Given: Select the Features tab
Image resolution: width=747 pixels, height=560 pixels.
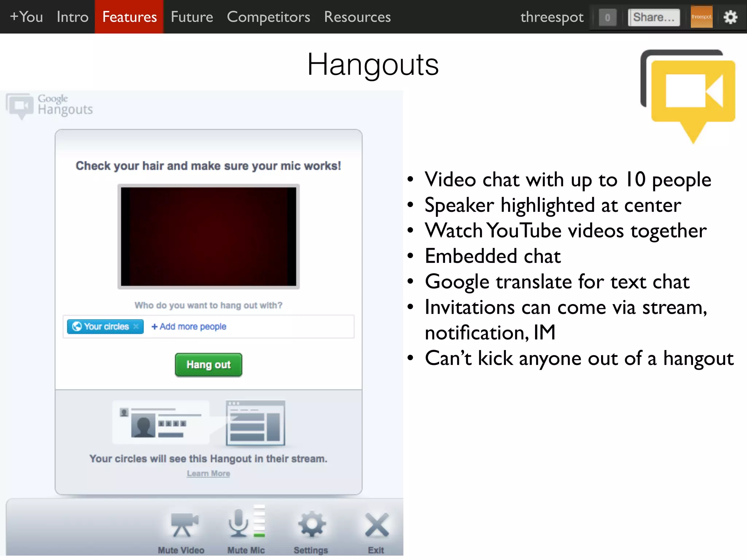Looking at the screenshot, I should pyautogui.click(x=129, y=17).
